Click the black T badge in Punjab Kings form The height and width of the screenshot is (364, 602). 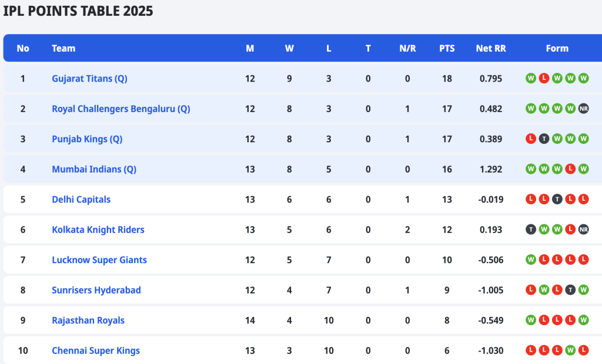[x=544, y=139]
